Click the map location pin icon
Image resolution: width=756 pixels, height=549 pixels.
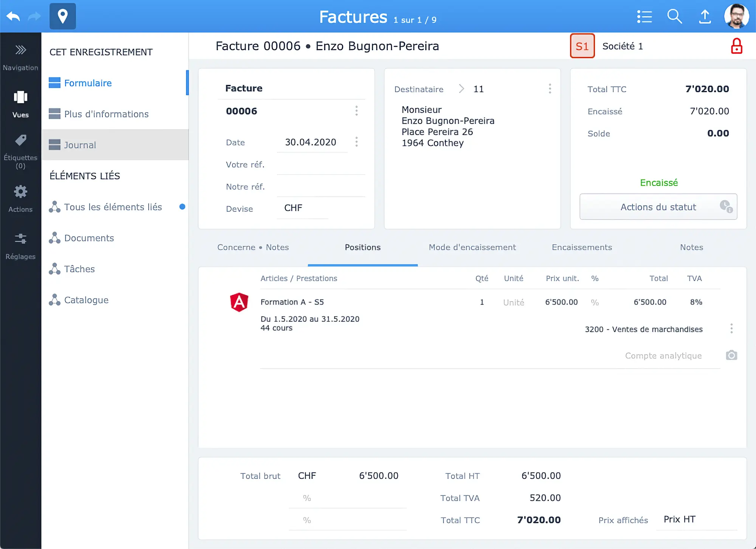(63, 16)
